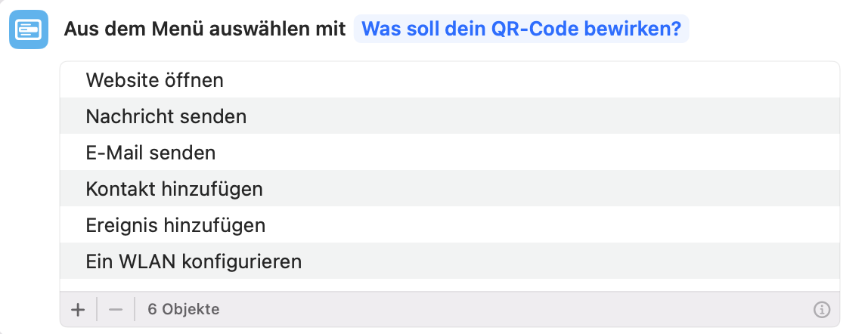Edit the prompt 'Was soll dein QR-Code bewirken?'
This screenshot has height=334, width=868.
pos(522,29)
